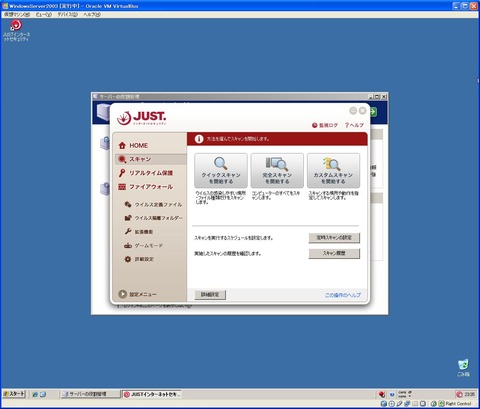Click the red key icon for realtime protection

[x=122, y=173]
